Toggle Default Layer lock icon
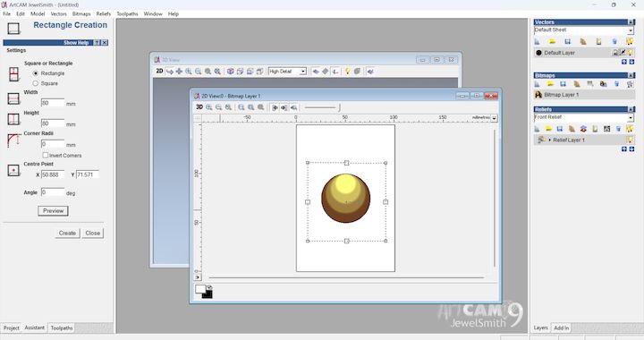Image resolution: width=644 pixels, height=340 pixels. pos(615,53)
